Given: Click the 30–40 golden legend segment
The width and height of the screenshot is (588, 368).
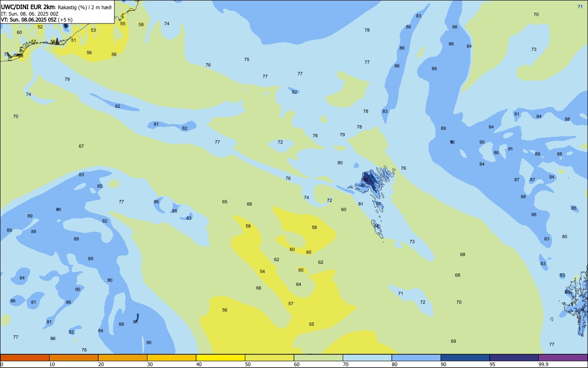Looking at the screenshot, I should click(x=171, y=357).
